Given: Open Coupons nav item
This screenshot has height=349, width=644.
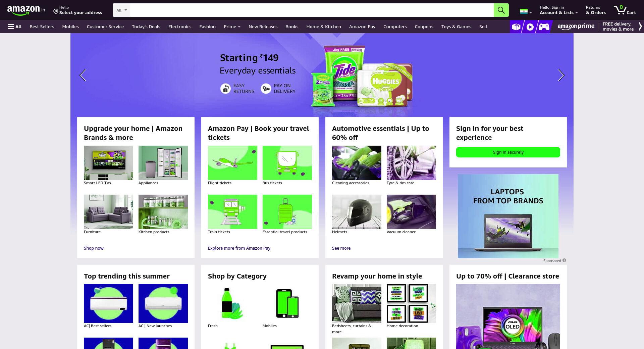Looking at the screenshot, I should [424, 27].
